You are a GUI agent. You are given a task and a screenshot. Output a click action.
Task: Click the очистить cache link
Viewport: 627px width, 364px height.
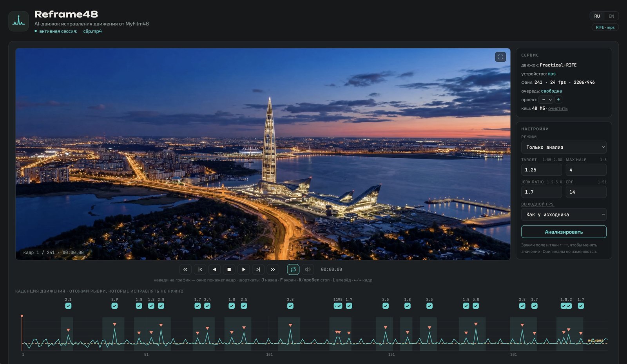[x=558, y=108]
